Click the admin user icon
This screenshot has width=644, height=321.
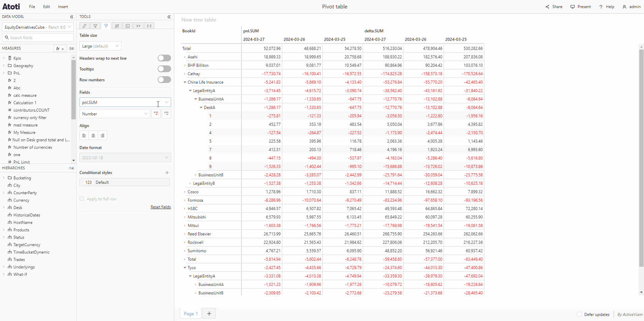624,7
